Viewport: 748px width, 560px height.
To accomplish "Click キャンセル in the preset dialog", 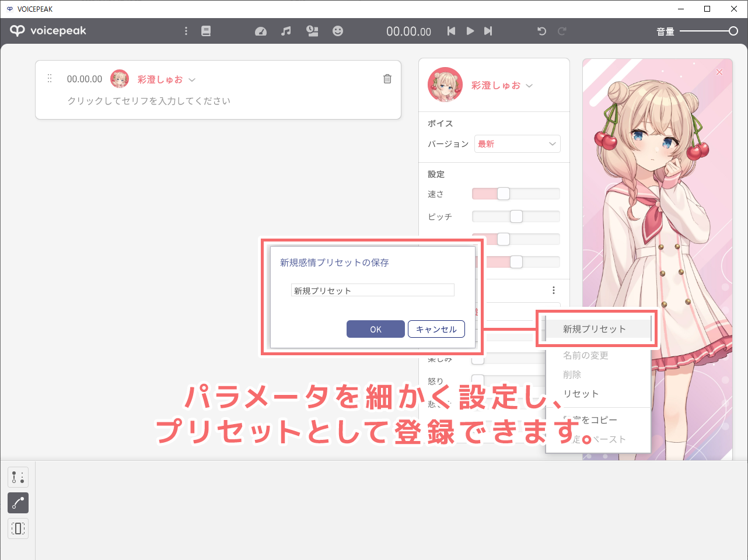I will 436,329.
